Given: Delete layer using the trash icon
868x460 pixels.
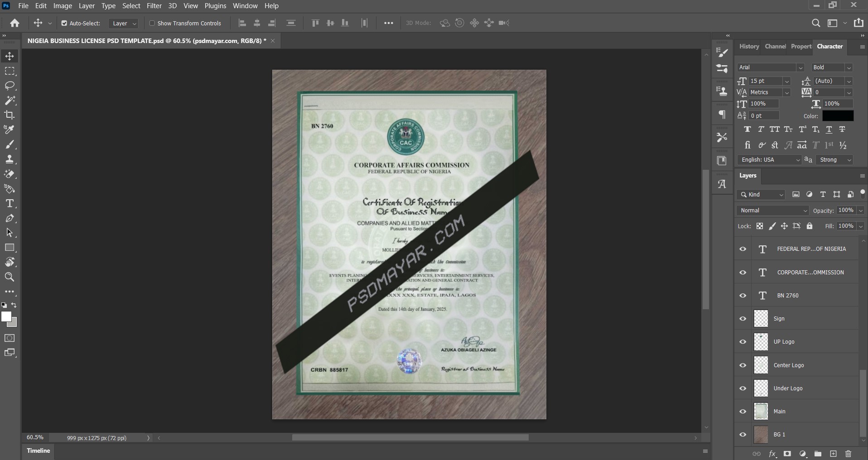Looking at the screenshot, I should pos(849,454).
